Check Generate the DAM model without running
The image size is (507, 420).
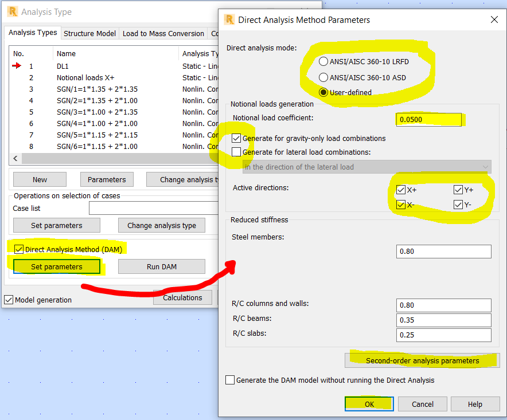click(x=230, y=379)
